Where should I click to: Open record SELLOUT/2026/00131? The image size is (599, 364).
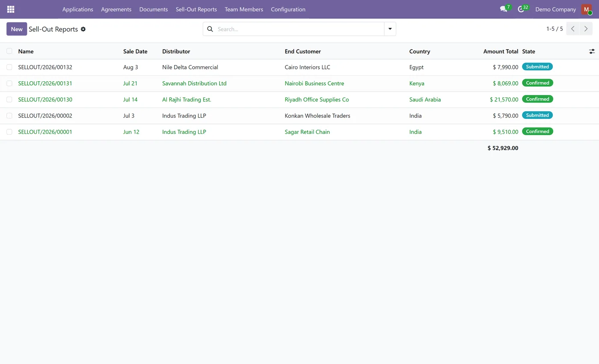(45, 83)
